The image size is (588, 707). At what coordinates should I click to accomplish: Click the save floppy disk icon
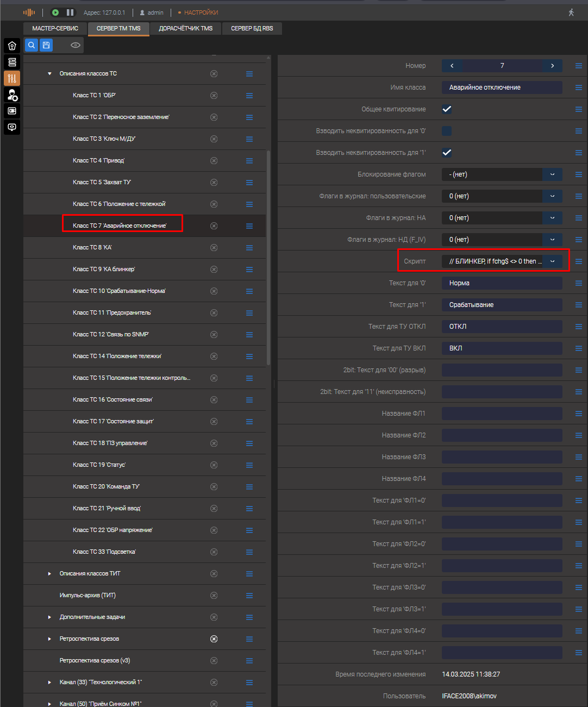pos(46,45)
